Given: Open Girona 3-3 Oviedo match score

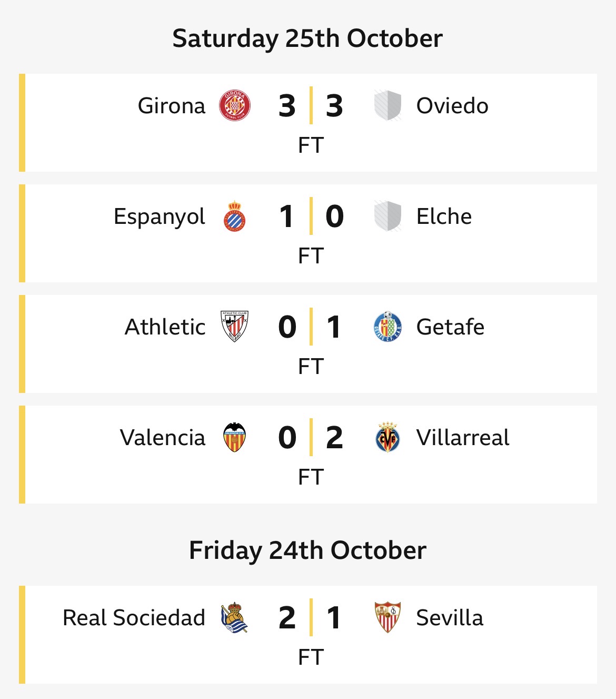Looking at the screenshot, I should [311, 106].
